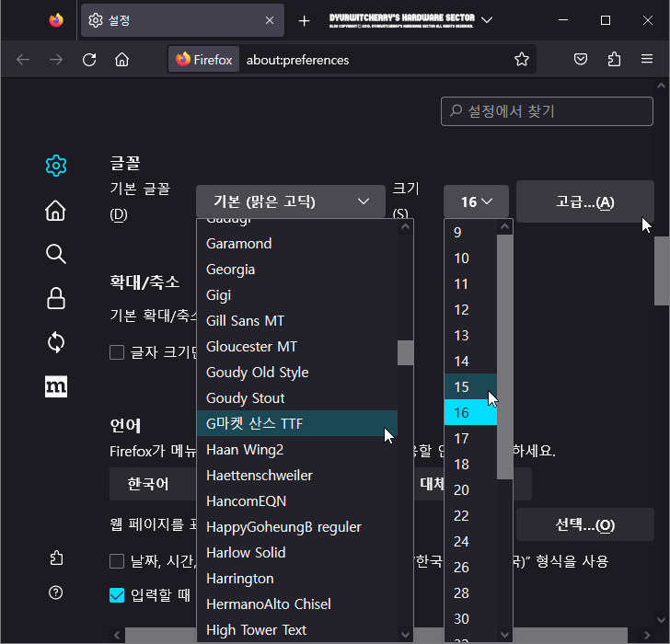670x644 pixels.
Task: Select font size 20
Action: [x=470, y=489]
